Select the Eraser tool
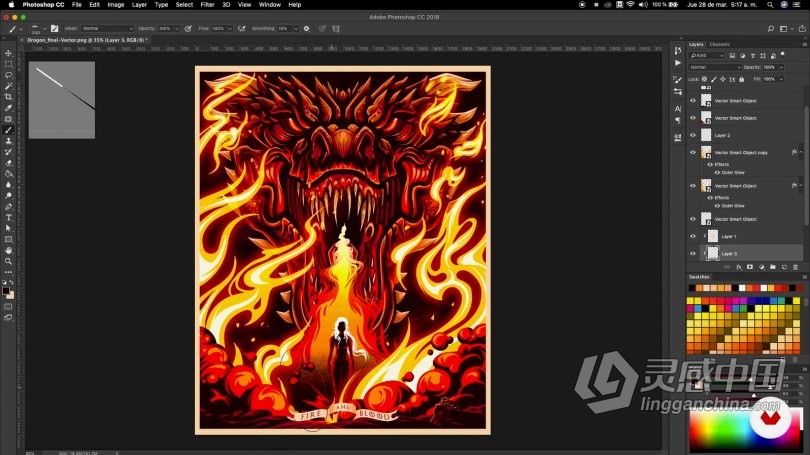 pyautogui.click(x=8, y=163)
